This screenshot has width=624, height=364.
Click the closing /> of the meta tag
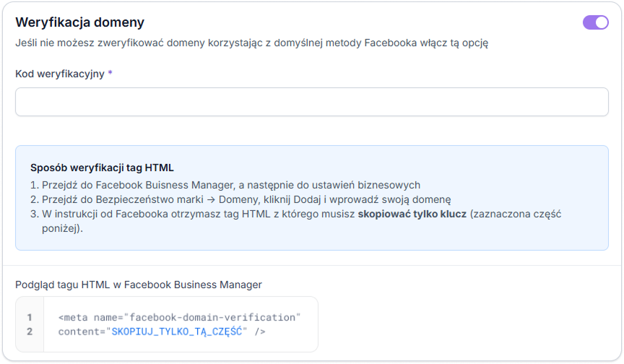[260, 331]
